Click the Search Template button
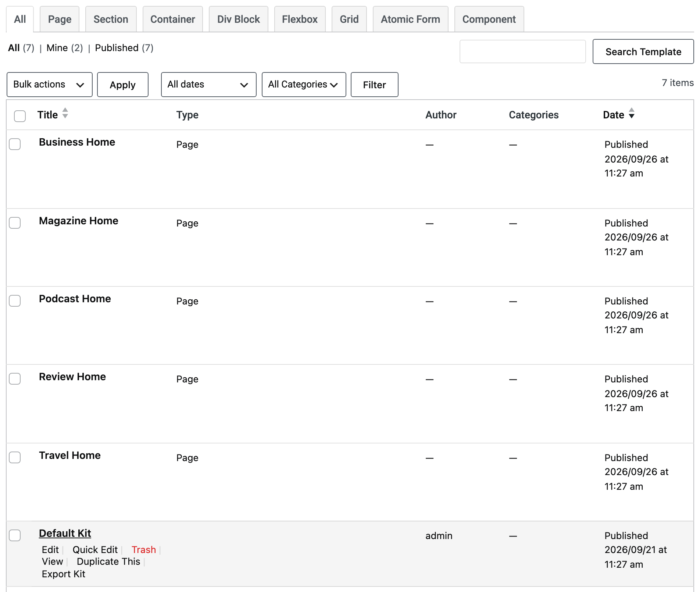 (643, 51)
